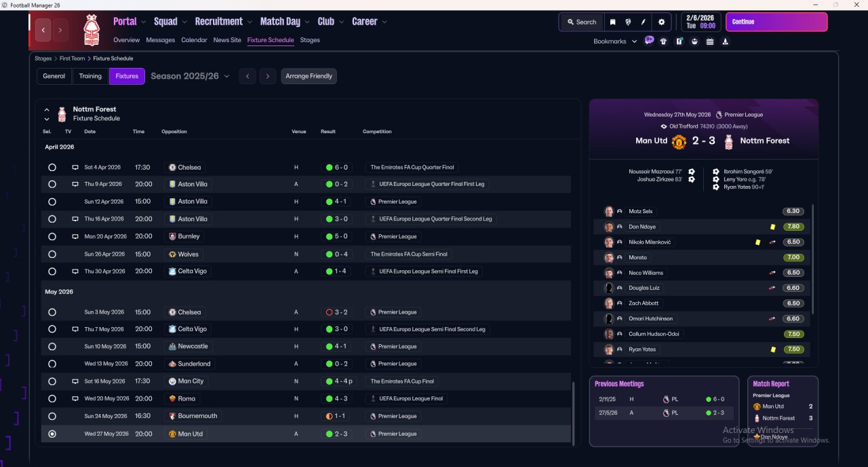
Task: Switch to the Messages sub-tab
Action: click(x=160, y=40)
